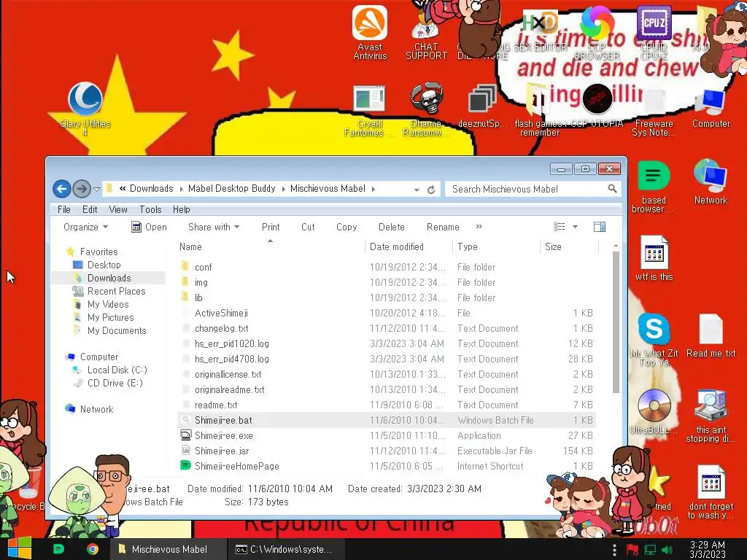Select Downloads in Favorites
Viewport: 747px width, 560px height.
click(109, 278)
